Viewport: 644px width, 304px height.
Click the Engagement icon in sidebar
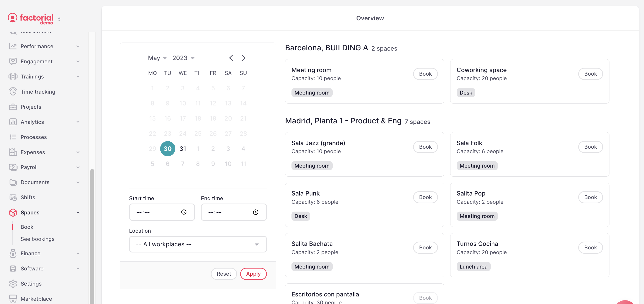click(x=13, y=61)
